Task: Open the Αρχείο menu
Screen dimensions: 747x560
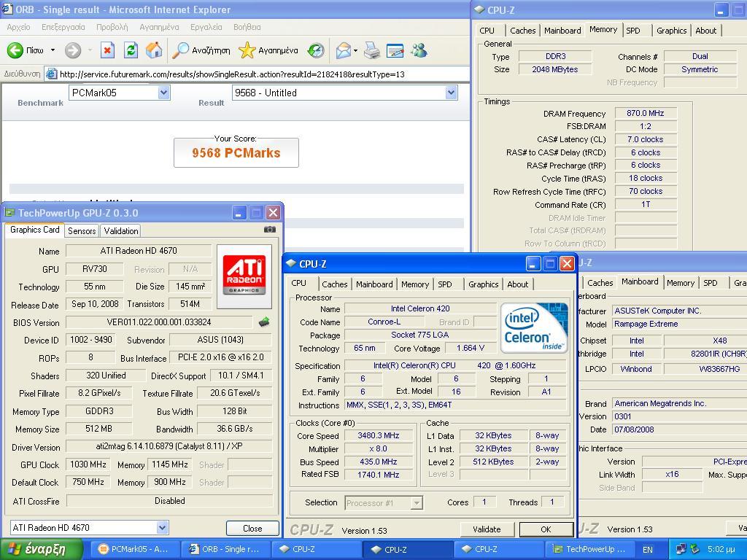Action: point(18,27)
